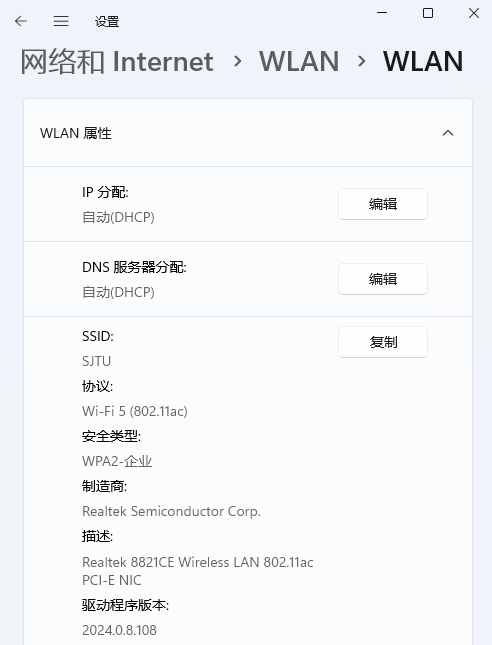The image size is (492, 645).
Task: Select the SSID value SJTU
Action: (x=97, y=361)
